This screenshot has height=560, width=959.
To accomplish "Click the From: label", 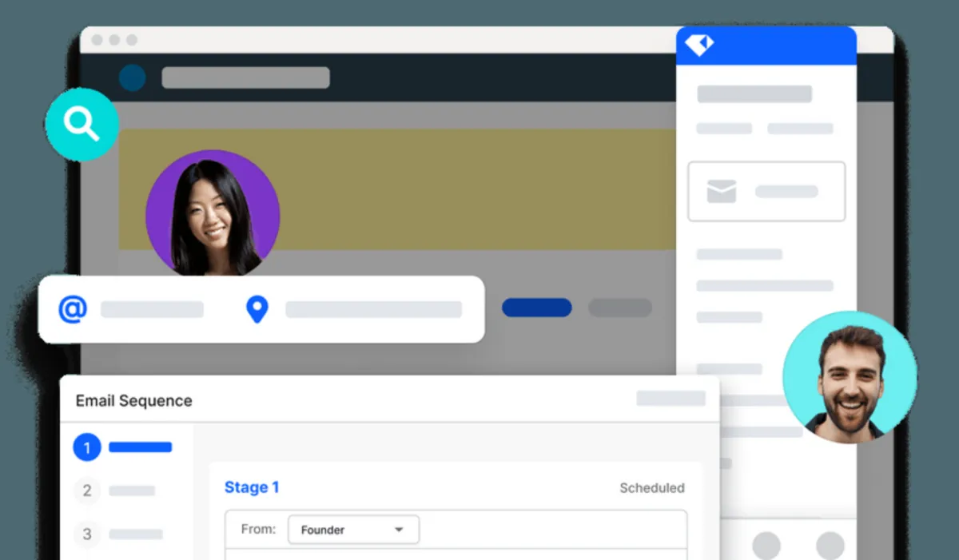I will point(258,529).
